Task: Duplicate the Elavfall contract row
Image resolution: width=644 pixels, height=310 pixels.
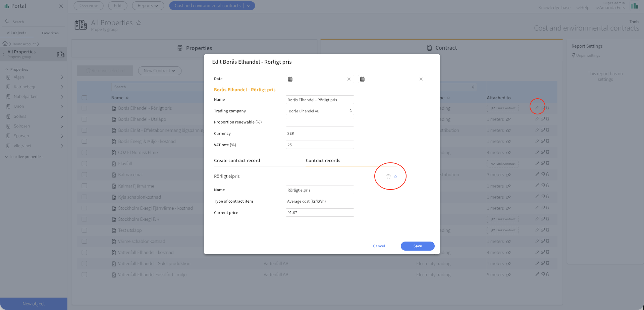Action: (542, 163)
